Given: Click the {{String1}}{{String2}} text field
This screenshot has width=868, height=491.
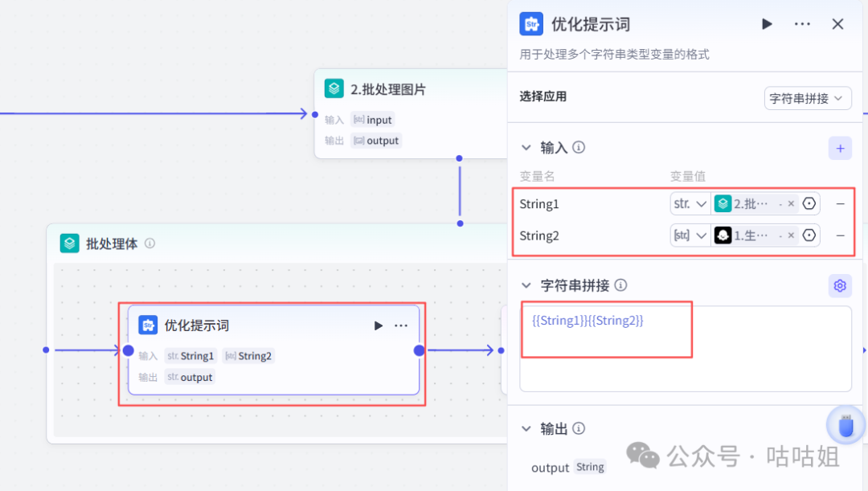Looking at the screenshot, I should (x=607, y=329).
